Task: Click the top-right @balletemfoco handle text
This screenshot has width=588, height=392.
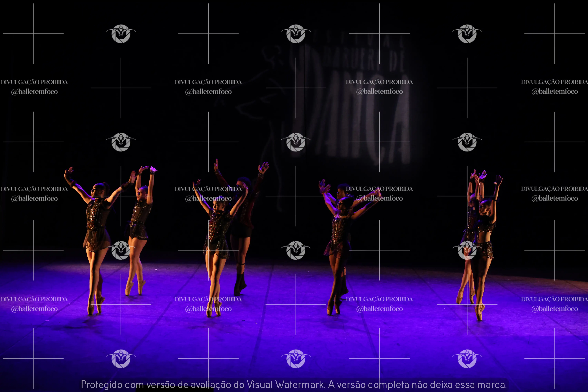Action: pyautogui.click(x=554, y=92)
